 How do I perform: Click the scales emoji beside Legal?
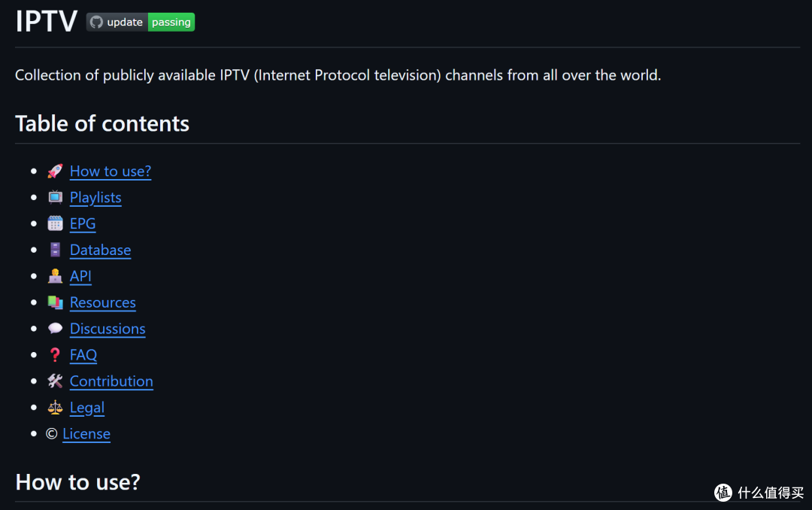[56, 408]
